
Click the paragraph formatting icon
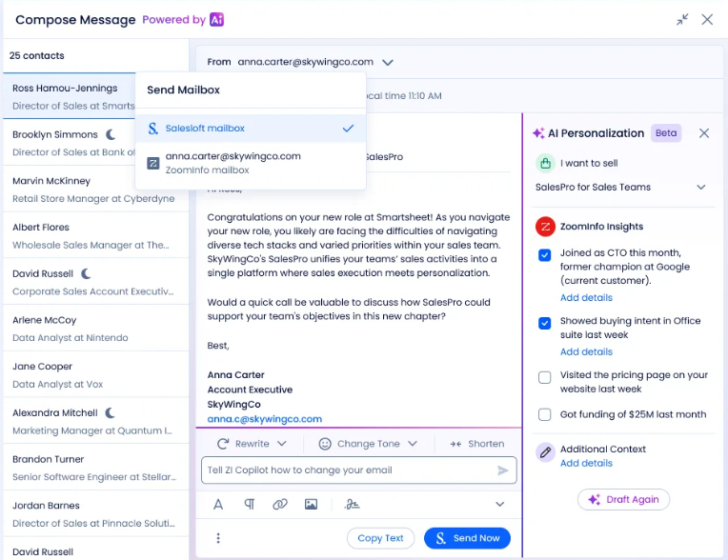pyautogui.click(x=250, y=505)
